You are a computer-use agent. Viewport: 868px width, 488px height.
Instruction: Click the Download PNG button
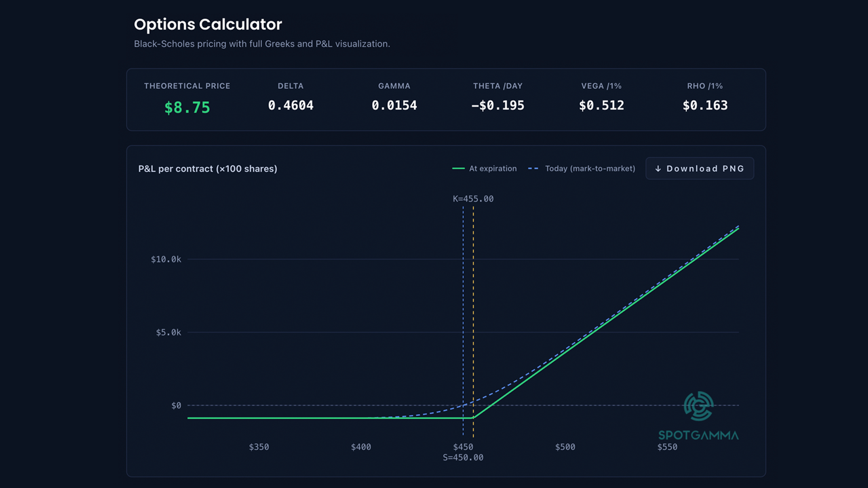pos(699,169)
